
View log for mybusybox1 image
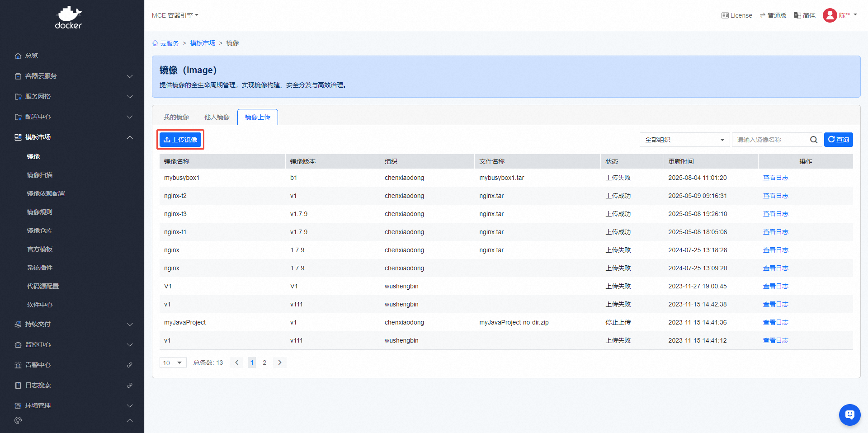pyautogui.click(x=775, y=178)
